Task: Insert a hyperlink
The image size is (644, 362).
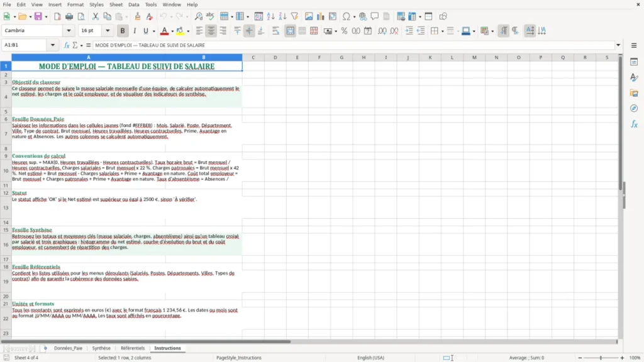Action: pyautogui.click(x=363, y=16)
